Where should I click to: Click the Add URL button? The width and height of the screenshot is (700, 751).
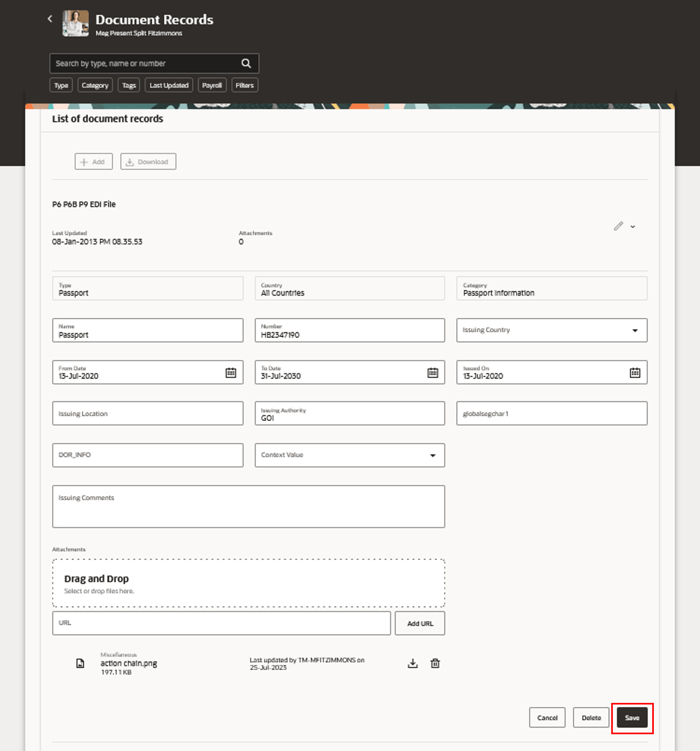click(420, 623)
